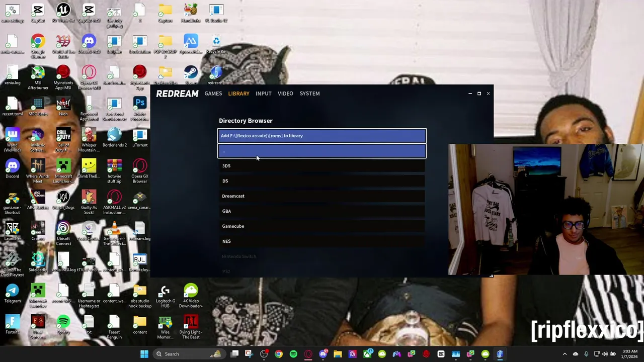
Task: Open the NES folder
Action: coord(322,241)
